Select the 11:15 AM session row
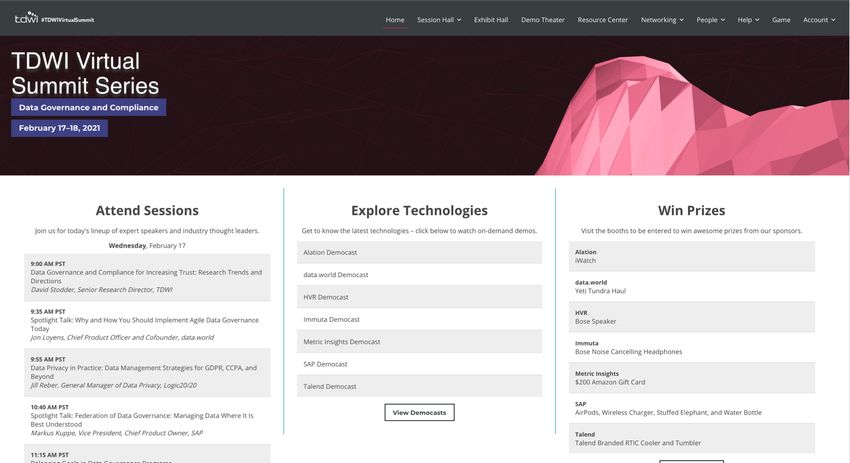The height and width of the screenshot is (463, 850). 147,454
